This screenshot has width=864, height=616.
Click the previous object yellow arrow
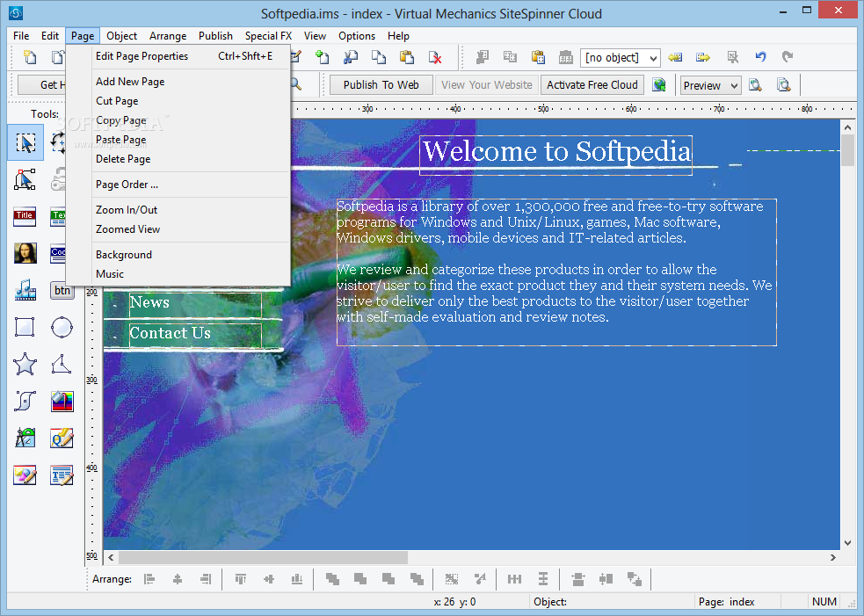675,57
